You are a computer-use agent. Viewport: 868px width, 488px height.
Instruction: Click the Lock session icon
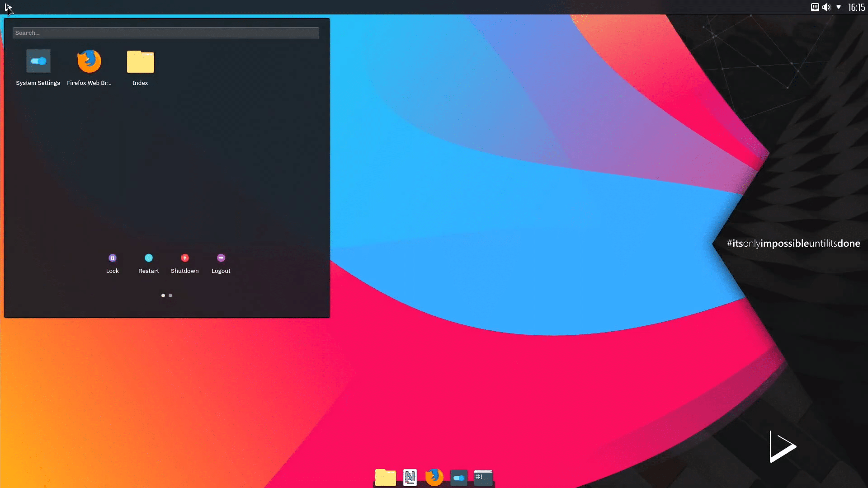[x=113, y=258]
